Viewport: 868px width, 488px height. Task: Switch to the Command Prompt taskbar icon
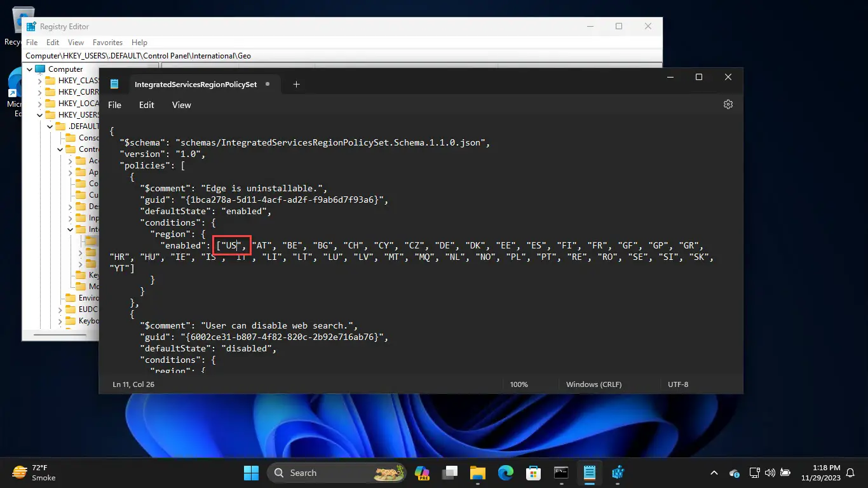(561, 473)
